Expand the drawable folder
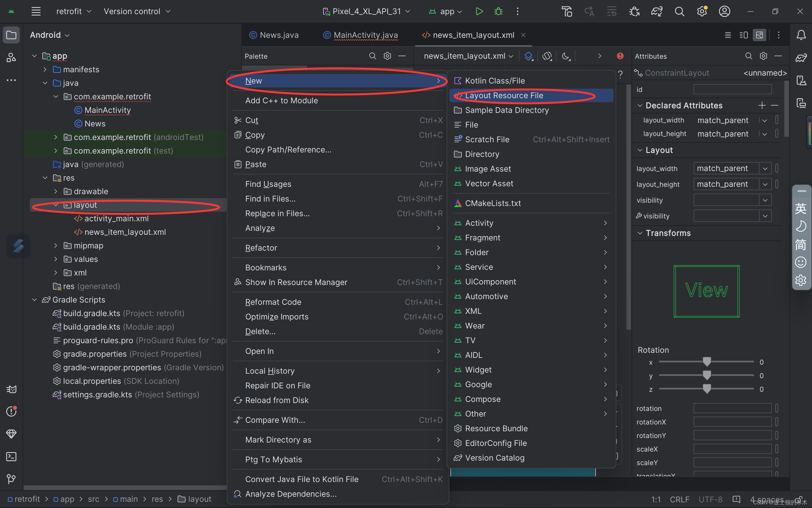 tap(56, 192)
